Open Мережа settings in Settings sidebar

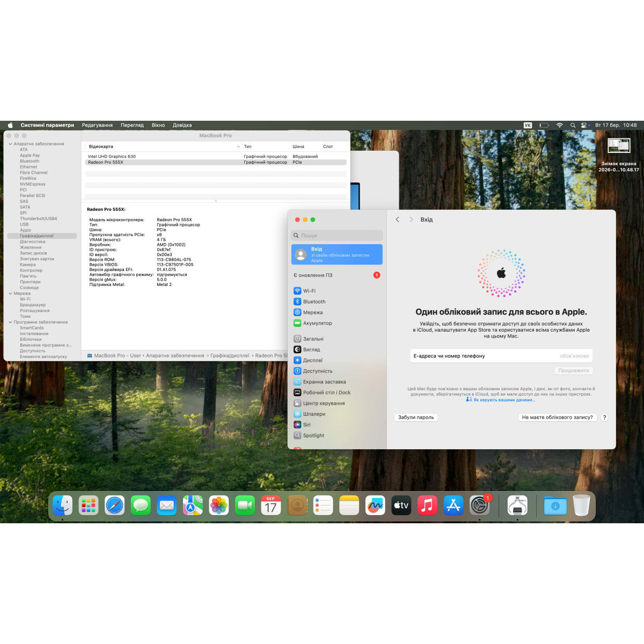337,312
